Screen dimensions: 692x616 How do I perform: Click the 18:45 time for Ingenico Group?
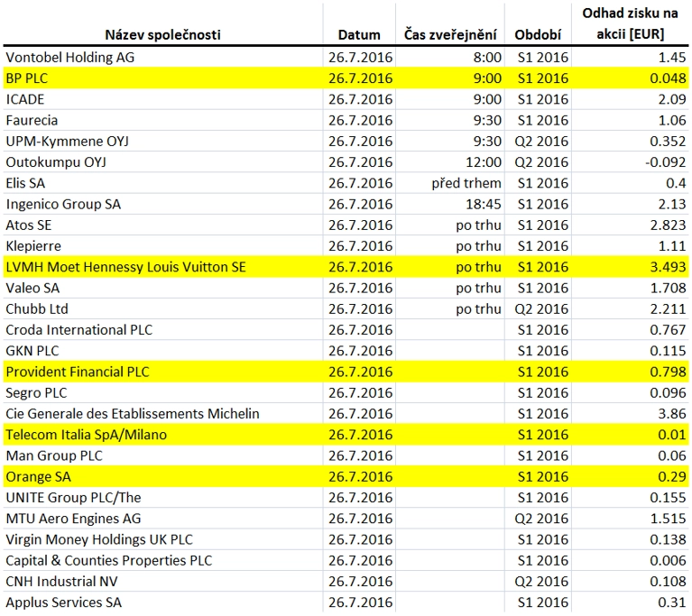[x=484, y=204]
